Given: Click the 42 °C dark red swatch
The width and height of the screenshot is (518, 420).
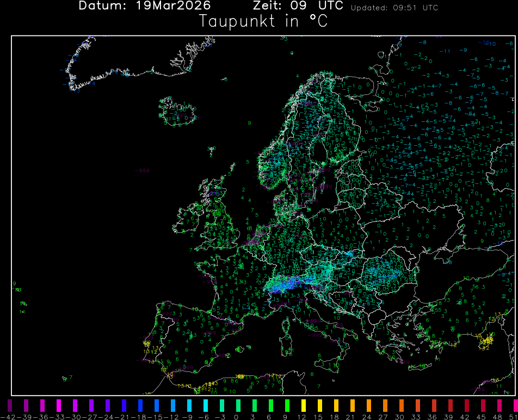Looking at the screenshot, I should pyautogui.click(x=466, y=406).
